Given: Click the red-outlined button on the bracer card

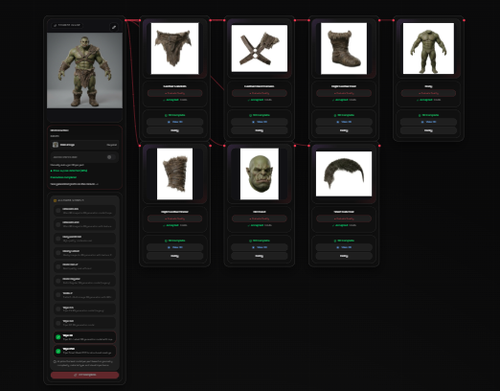Looking at the screenshot, I should pos(175,219).
